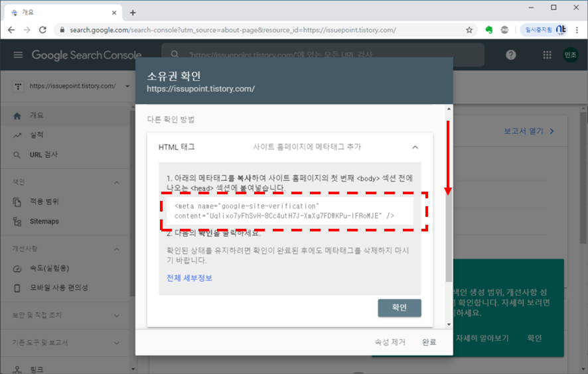
Task: Open the help question mark icon
Action: pyautogui.click(x=510, y=55)
